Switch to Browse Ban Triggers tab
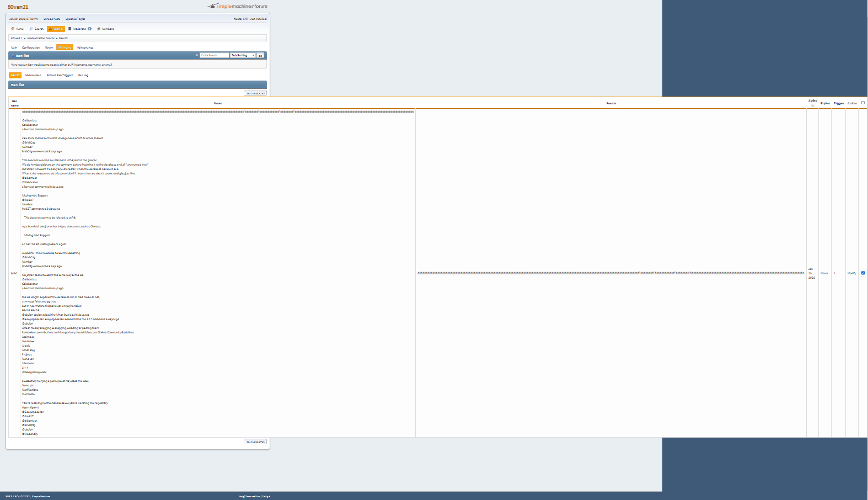The image size is (868, 500). (x=60, y=75)
